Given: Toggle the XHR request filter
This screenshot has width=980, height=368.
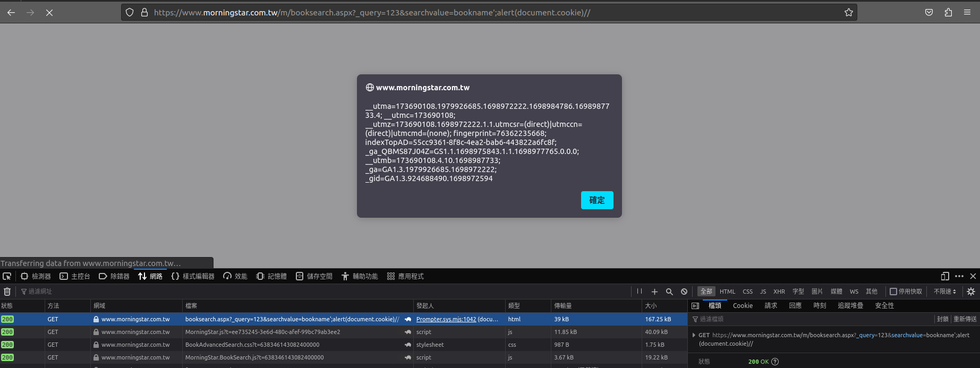Looking at the screenshot, I should [x=779, y=292].
